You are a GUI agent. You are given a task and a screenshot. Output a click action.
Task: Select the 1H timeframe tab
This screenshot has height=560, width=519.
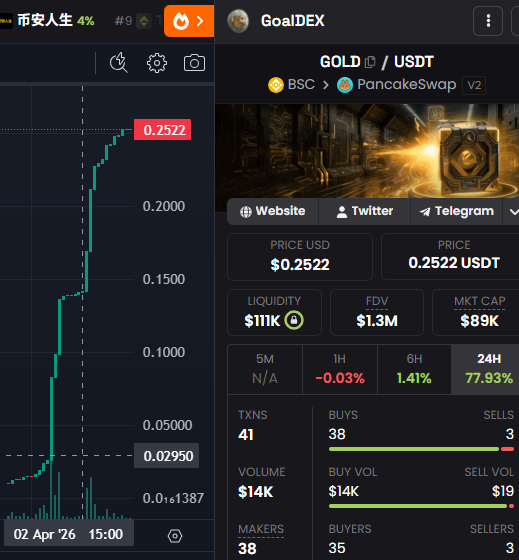point(340,369)
